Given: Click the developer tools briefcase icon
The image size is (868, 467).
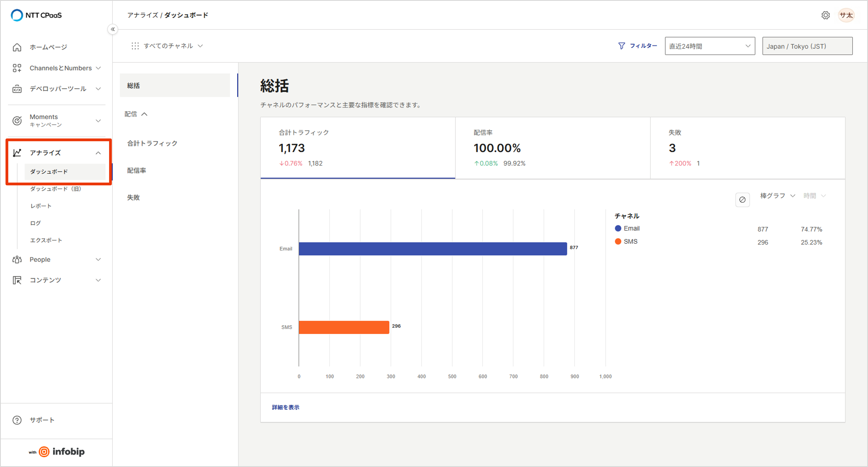Looking at the screenshot, I should [x=17, y=89].
